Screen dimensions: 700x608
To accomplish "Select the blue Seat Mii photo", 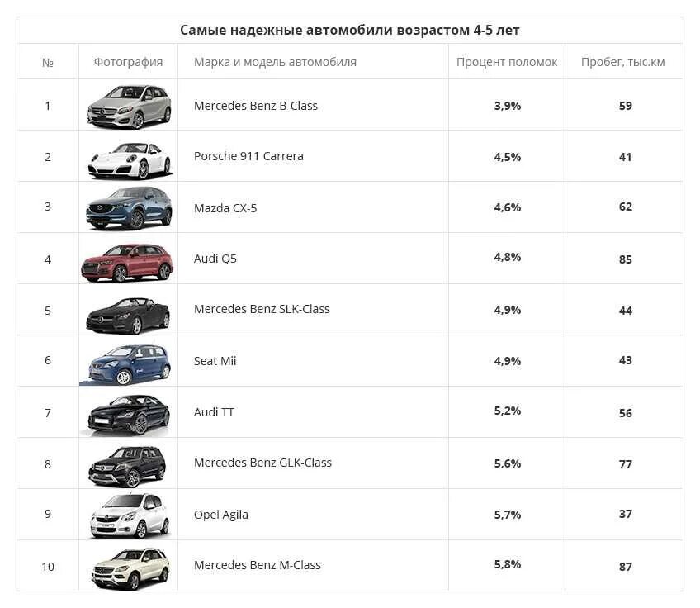I will tap(128, 364).
